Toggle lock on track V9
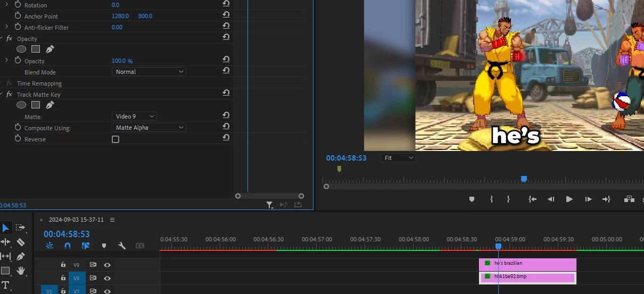Image resolution: width=644 pixels, height=294 pixels. (x=63, y=264)
